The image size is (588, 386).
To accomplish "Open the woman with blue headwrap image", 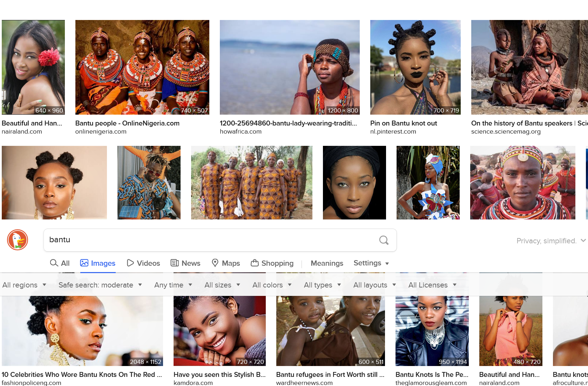I will [x=428, y=183].
